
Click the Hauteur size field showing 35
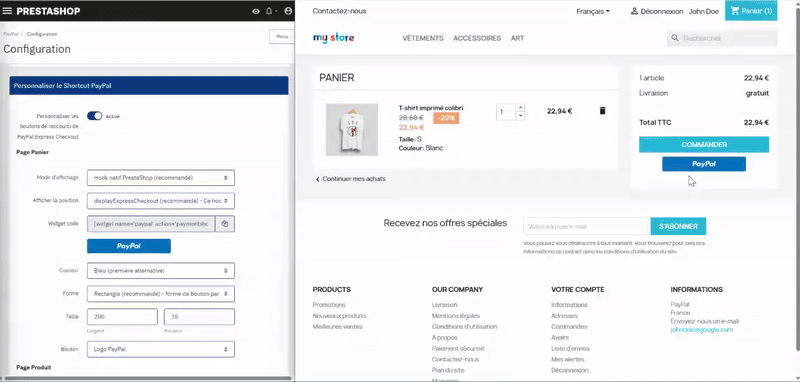(x=199, y=317)
